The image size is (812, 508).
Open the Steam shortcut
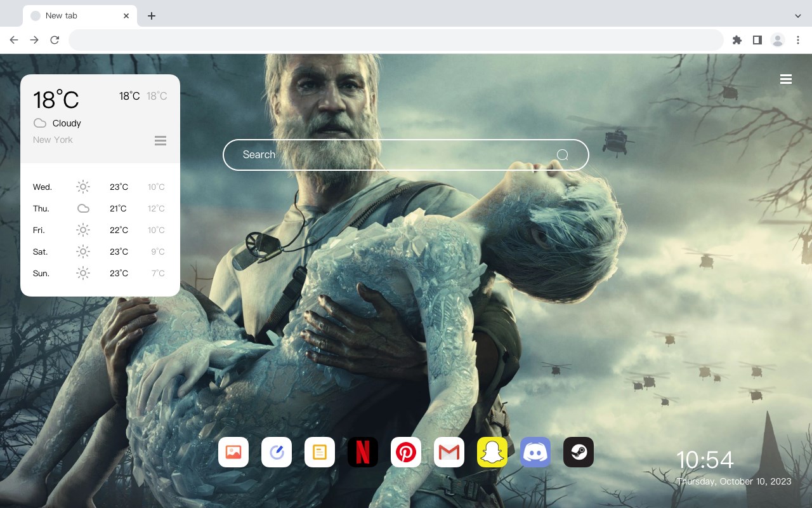pos(579,452)
